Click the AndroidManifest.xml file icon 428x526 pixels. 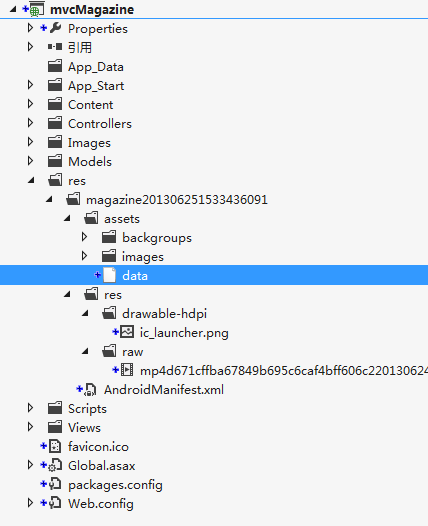click(90, 389)
